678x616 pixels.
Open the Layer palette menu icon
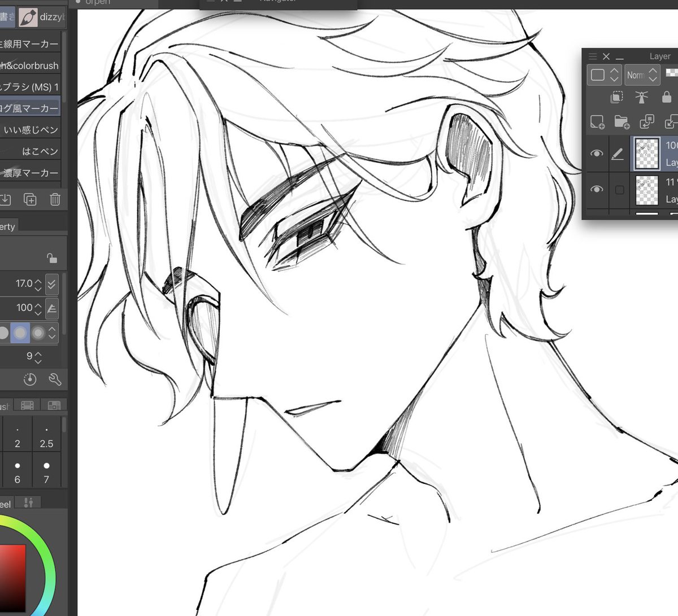pos(593,56)
